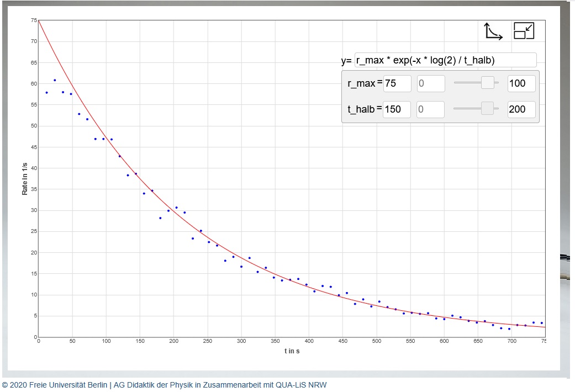Viewport: 575px width, 392px height.
Task: Click the t_halb value field showing 150
Action: (x=397, y=109)
